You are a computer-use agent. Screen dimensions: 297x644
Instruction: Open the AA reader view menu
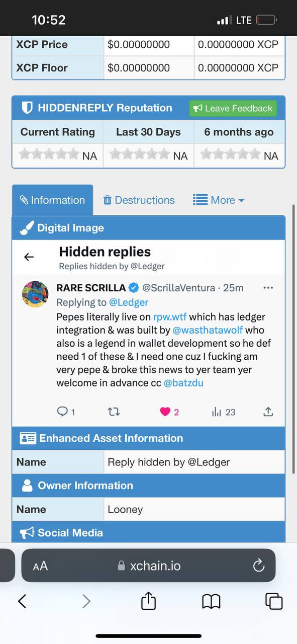[40, 566]
